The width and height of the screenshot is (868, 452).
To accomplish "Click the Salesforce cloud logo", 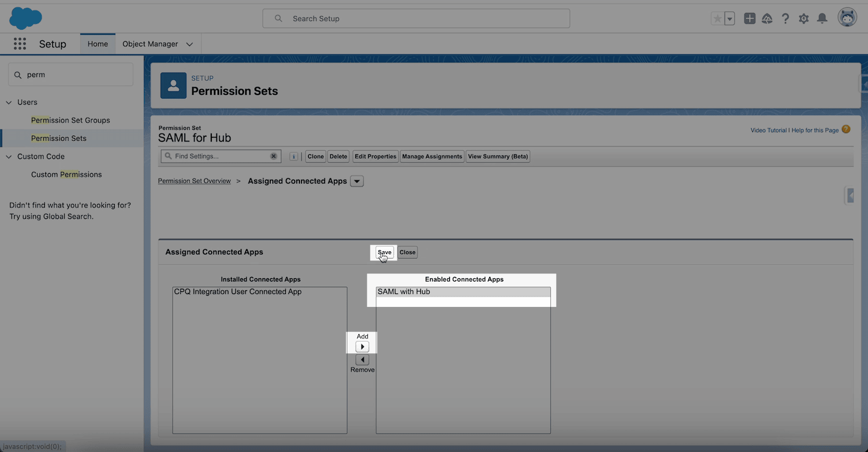I will [x=26, y=18].
